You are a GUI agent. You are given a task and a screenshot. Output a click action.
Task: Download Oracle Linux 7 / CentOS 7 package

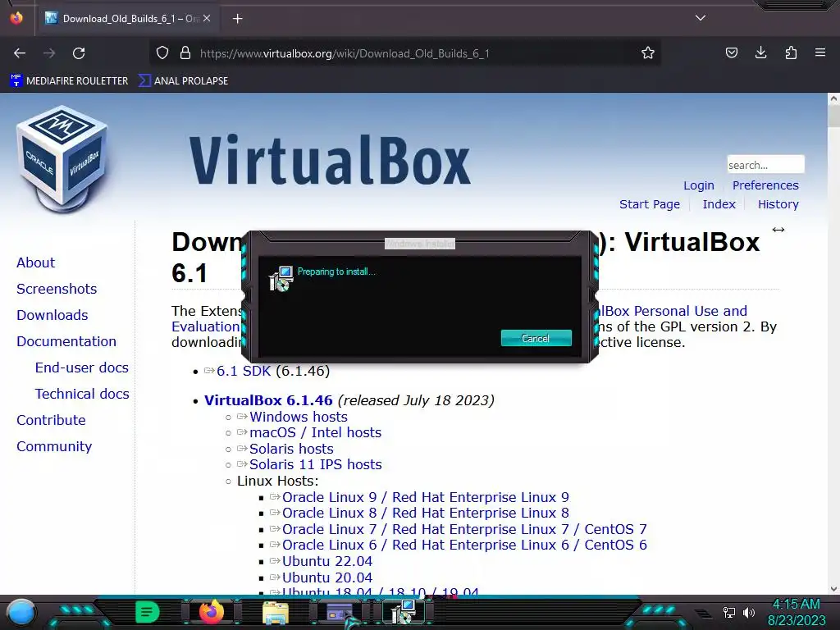[x=464, y=529]
